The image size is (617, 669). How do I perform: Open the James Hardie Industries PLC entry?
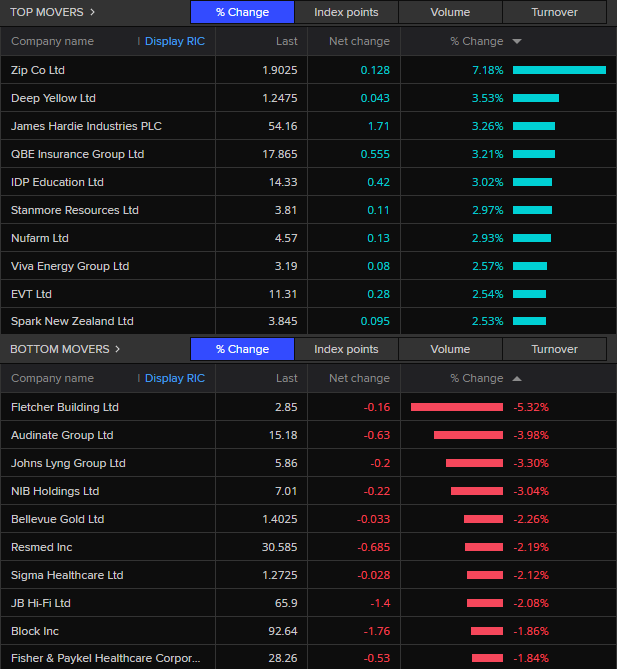point(86,126)
